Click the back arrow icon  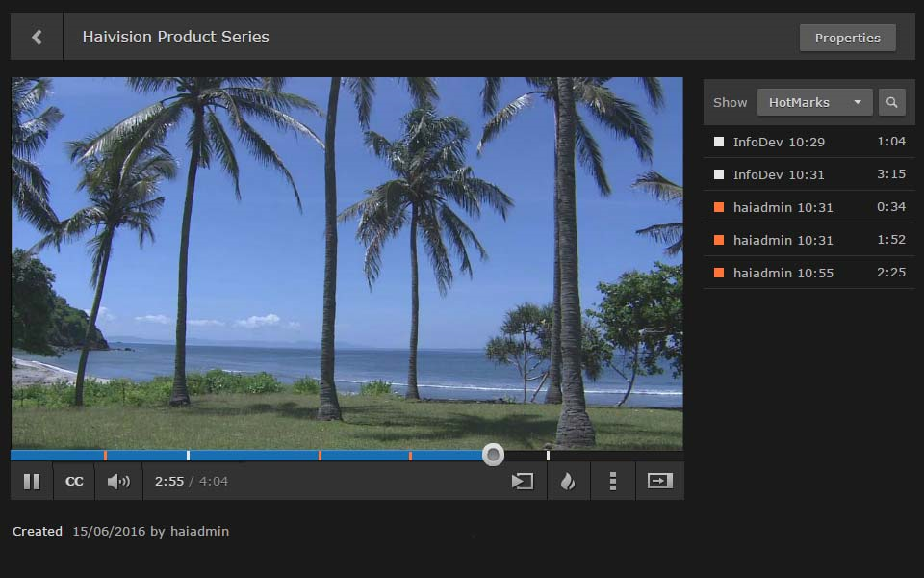pos(37,38)
